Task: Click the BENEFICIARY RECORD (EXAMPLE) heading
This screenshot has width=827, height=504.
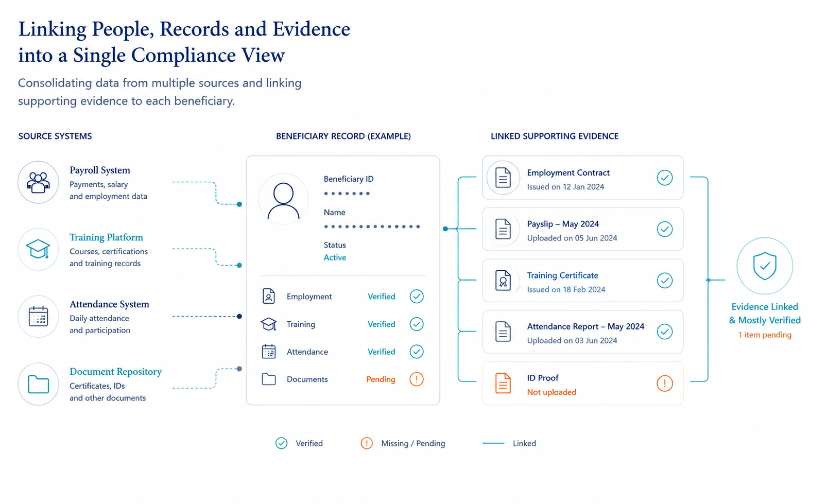Action: tap(343, 136)
